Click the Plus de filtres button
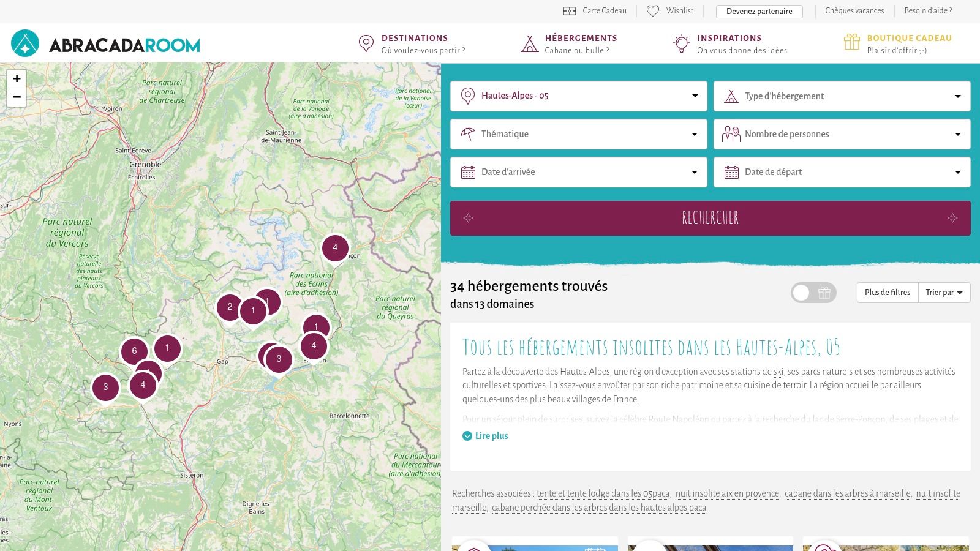This screenshot has width=980, height=551. coord(888,293)
